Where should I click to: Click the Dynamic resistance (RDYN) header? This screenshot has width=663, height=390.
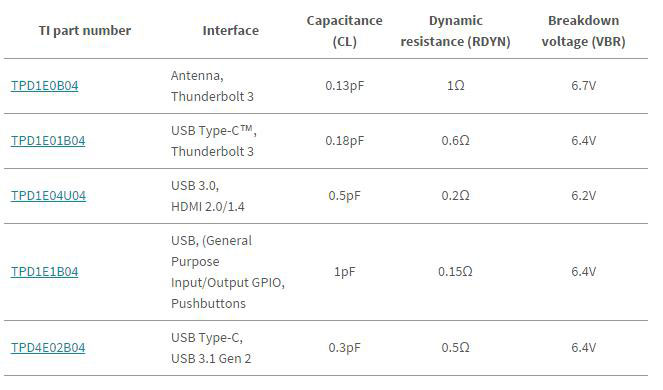[455, 31]
